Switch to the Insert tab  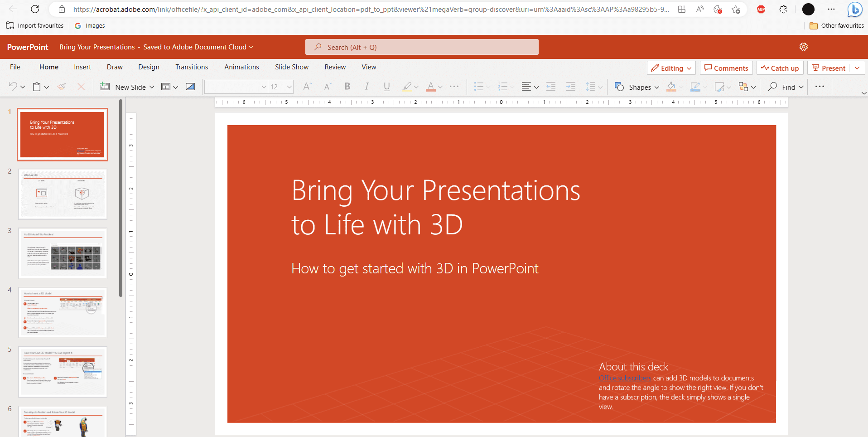(82, 67)
